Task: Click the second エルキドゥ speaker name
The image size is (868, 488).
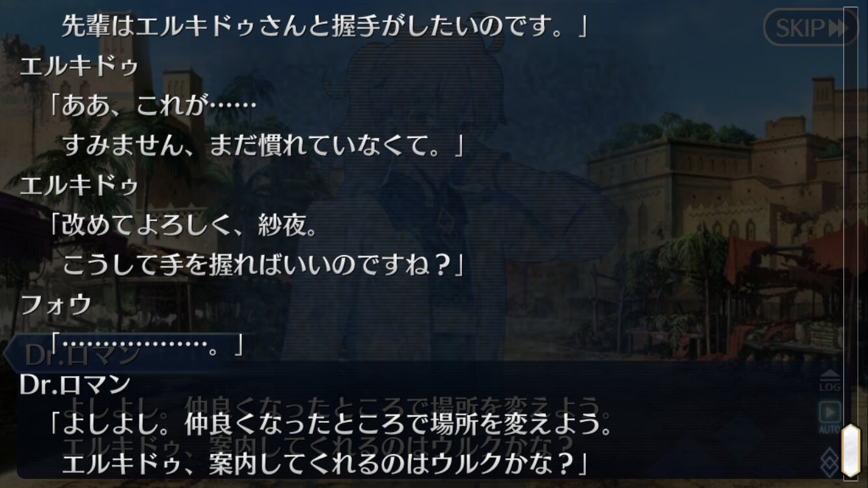Action: point(79,185)
